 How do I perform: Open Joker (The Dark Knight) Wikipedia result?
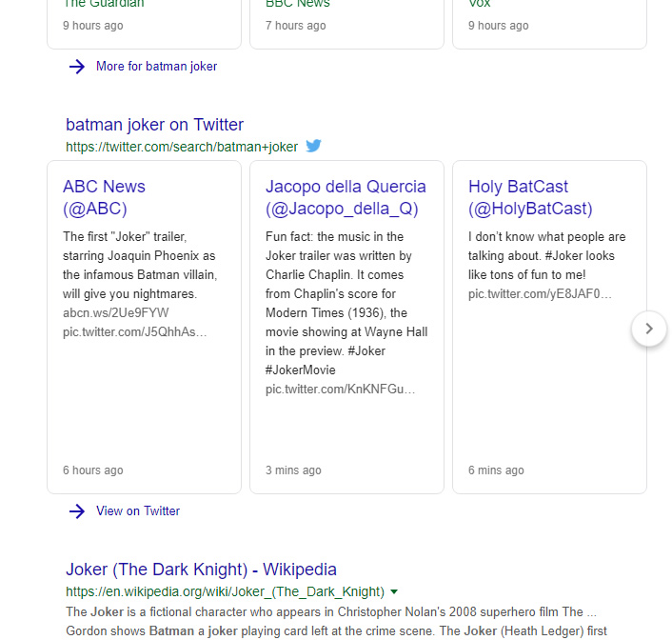(201, 570)
